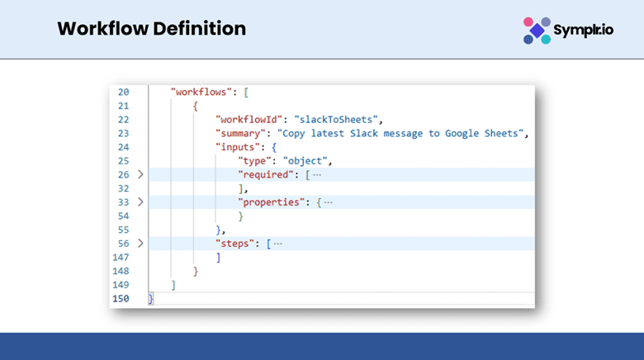Screen dimensions: 644x360
Task: Click line number 147 in the gutter
Action: [x=121, y=257]
